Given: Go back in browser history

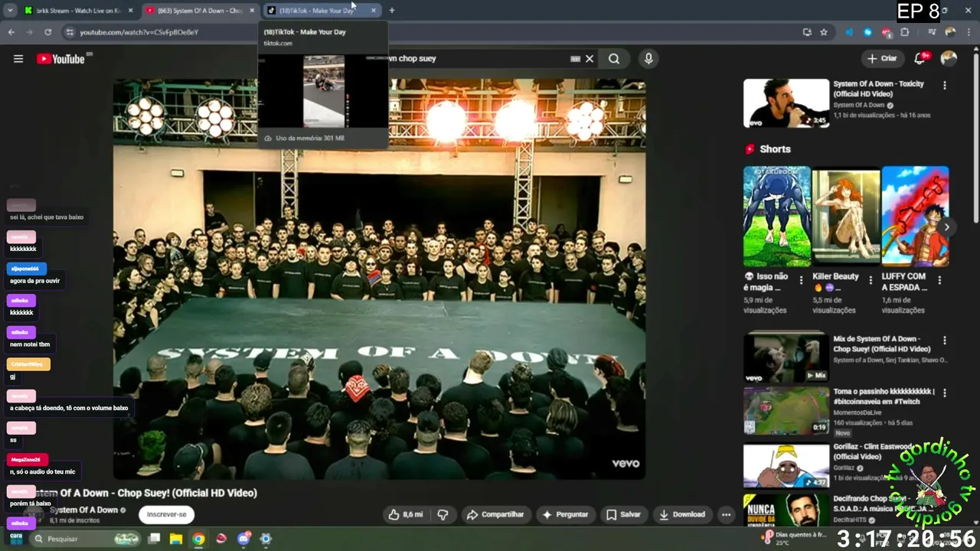Looking at the screenshot, I should coord(11,32).
